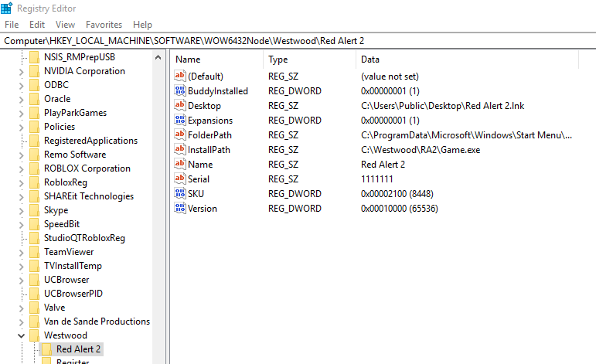596x364 pixels.
Task: Select the UCBrowserPID key
Action: (x=73, y=294)
